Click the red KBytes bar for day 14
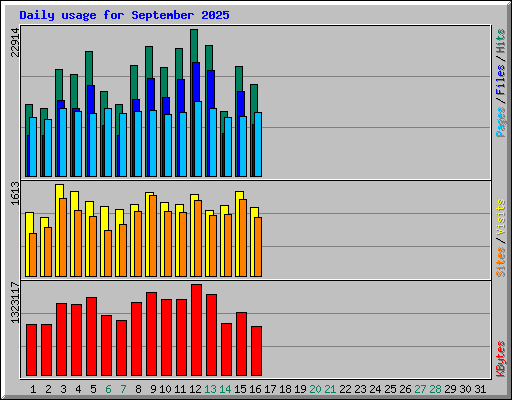Image resolution: width=512 pixels, height=400 pixels. click(226, 349)
